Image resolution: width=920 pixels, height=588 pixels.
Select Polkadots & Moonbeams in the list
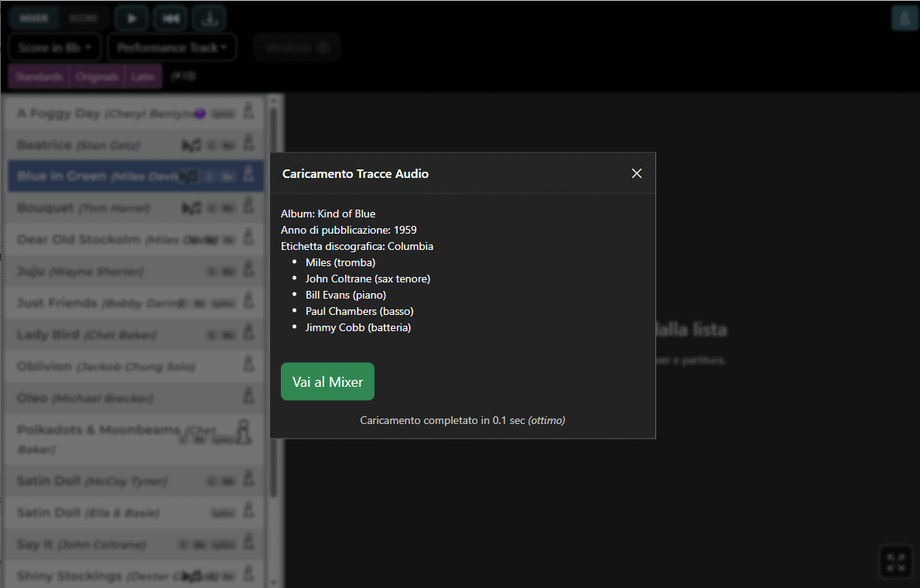(x=135, y=439)
